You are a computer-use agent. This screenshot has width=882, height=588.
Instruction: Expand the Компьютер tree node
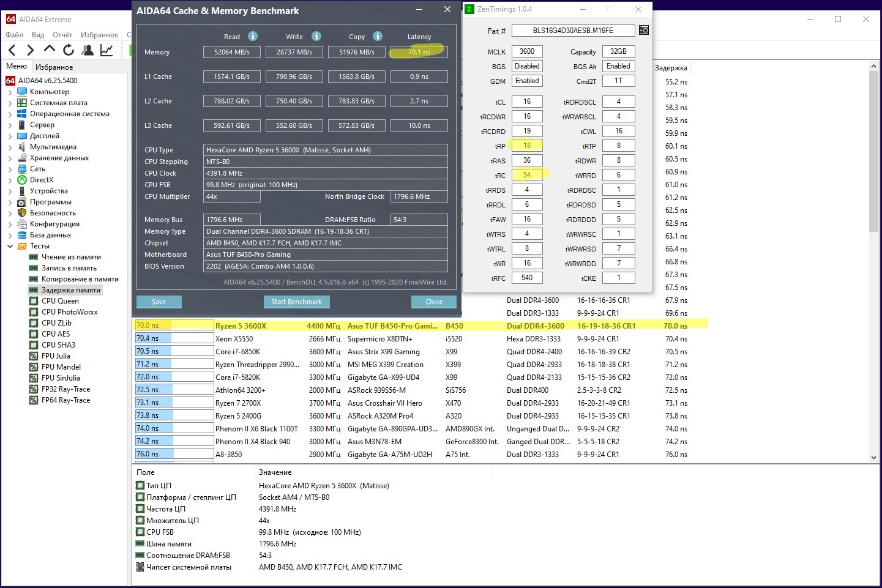pyautogui.click(x=10, y=92)
